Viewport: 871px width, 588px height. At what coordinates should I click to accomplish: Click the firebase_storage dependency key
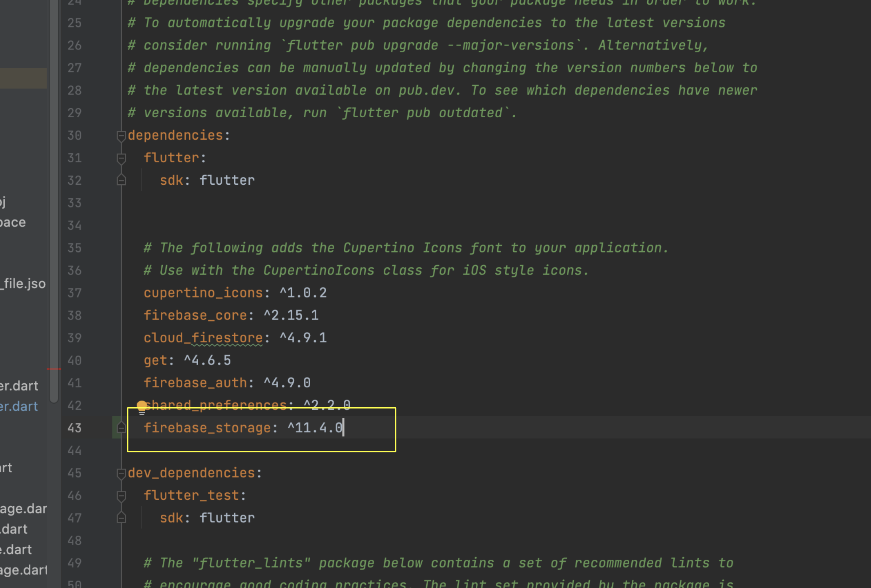coord(207,428)
